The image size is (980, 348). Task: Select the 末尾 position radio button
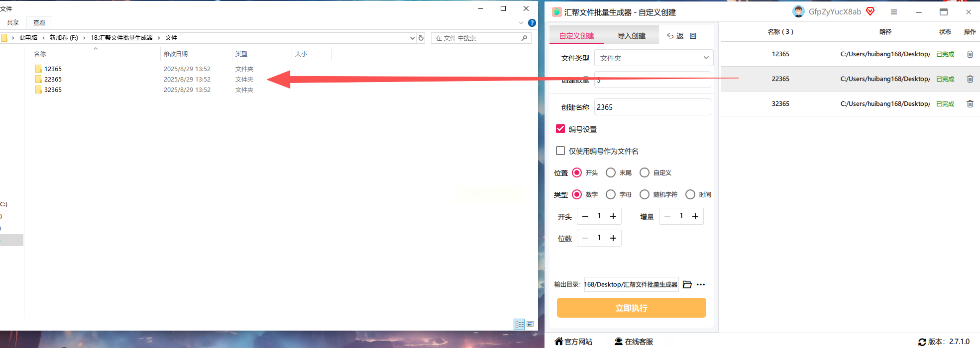611,173
